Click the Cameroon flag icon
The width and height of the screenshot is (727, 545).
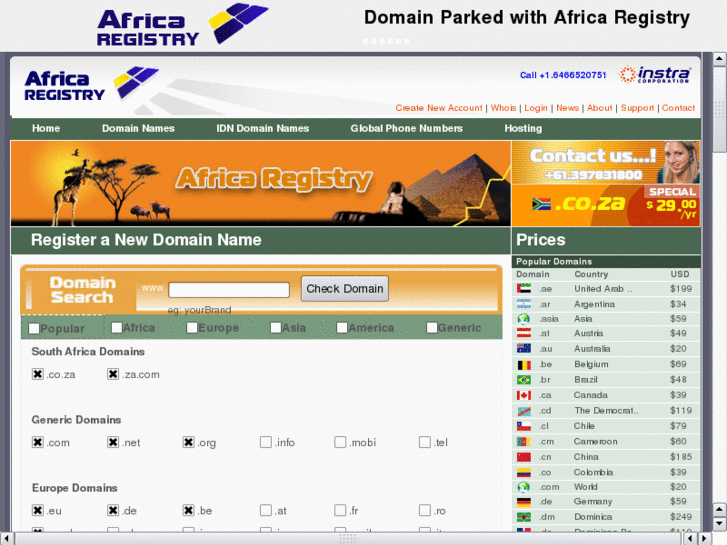524,442
